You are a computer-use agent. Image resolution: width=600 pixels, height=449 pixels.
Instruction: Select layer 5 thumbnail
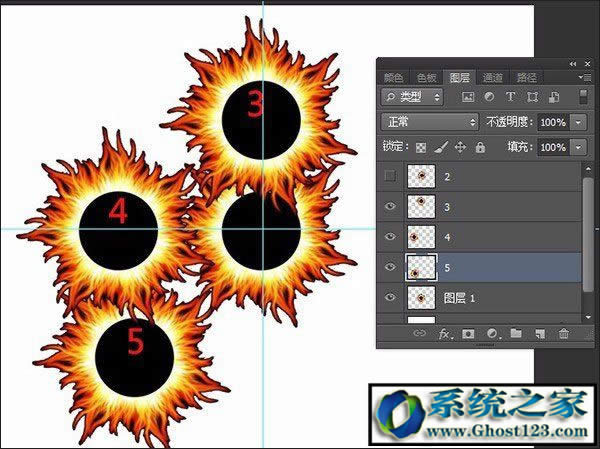(x=421, y=267)
